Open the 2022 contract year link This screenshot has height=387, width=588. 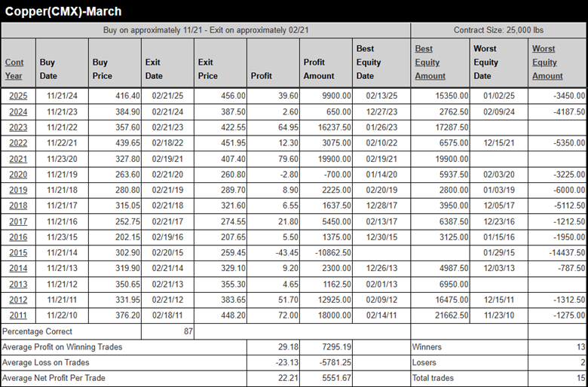coord(18,143)
